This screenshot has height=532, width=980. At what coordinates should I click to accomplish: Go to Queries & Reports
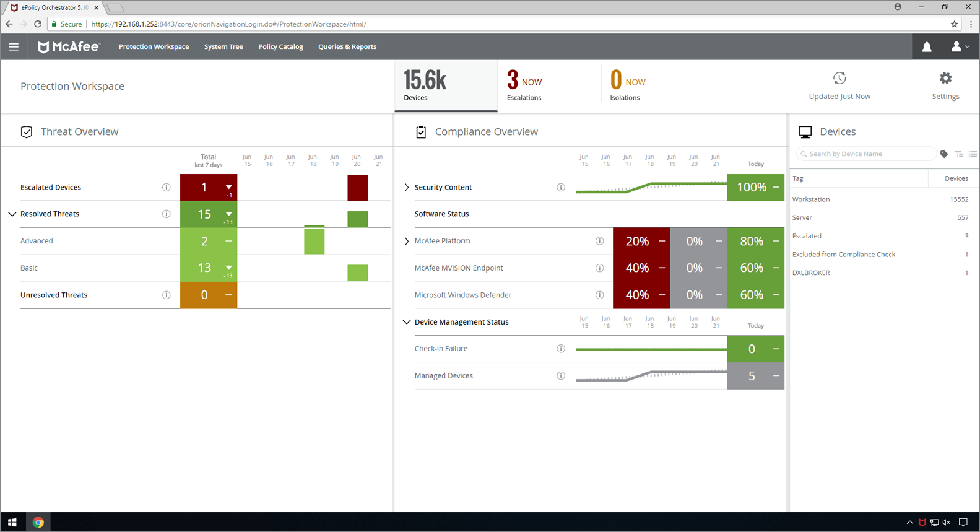pyautogui.click(x=347, y=47)
